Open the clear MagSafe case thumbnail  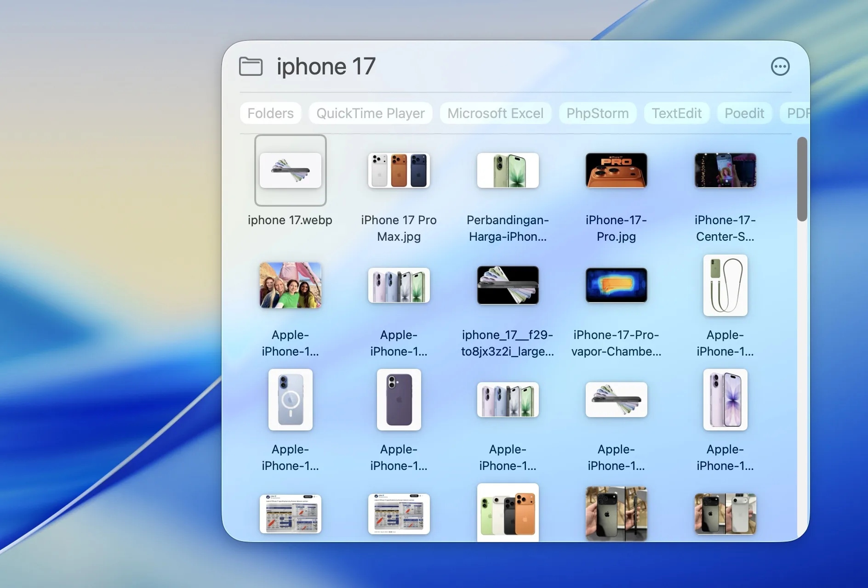(290, 400)
